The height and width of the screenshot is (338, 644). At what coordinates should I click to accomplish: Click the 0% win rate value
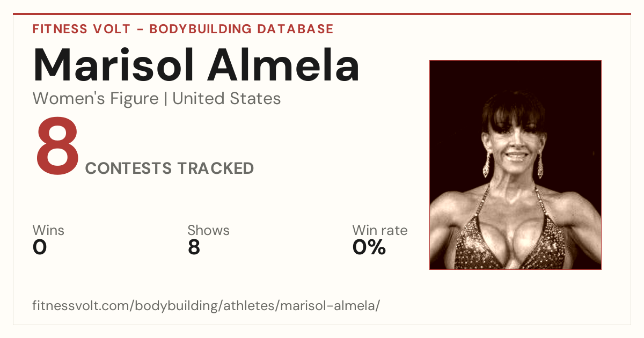(369, 247)
